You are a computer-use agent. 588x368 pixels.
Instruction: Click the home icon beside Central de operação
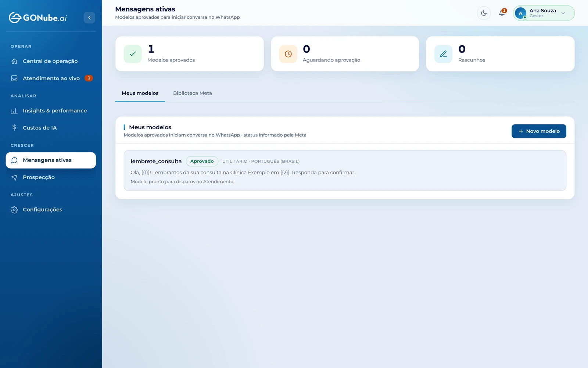[14, 61]
